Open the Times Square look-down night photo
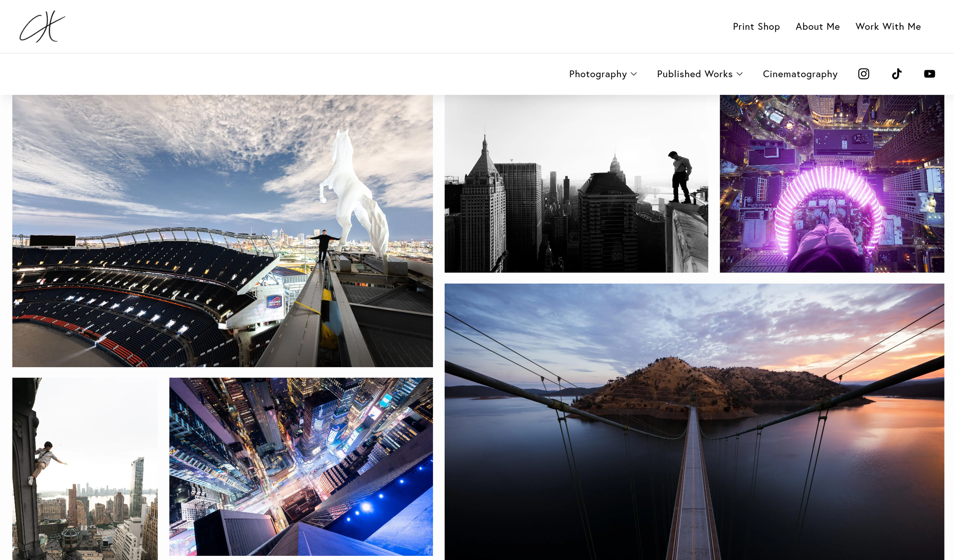954x560 pixels. 301,466
